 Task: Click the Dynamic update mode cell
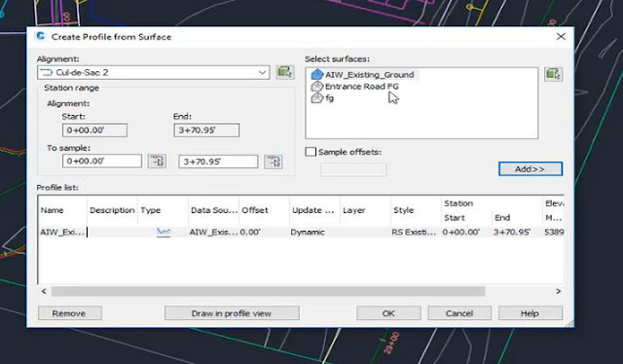point(314,232)
